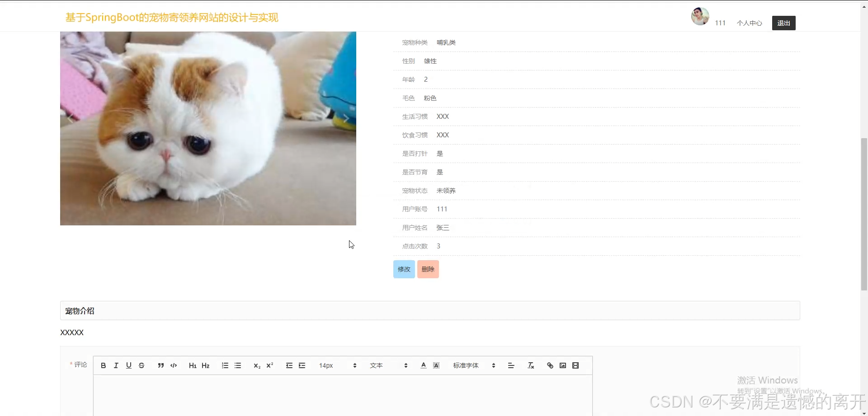Open the 标准字体 font family dropdown
868x416 pixels.
474,365
